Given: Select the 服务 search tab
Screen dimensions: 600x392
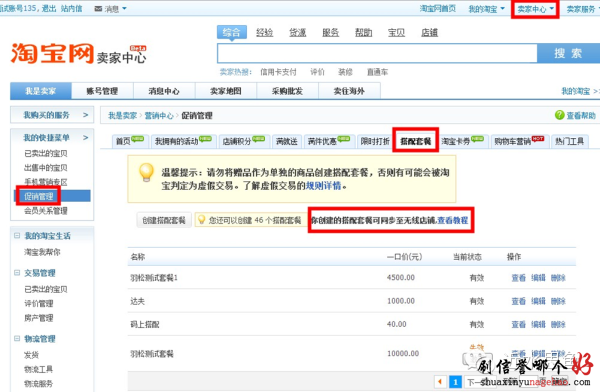Looking at the screenshot, I should (x=331, y=33).
